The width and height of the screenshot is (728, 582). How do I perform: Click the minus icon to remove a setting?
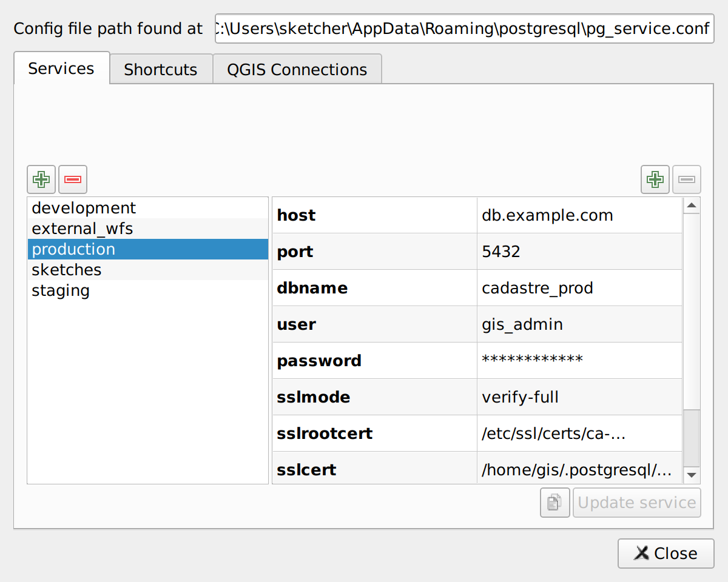(686, 179)
